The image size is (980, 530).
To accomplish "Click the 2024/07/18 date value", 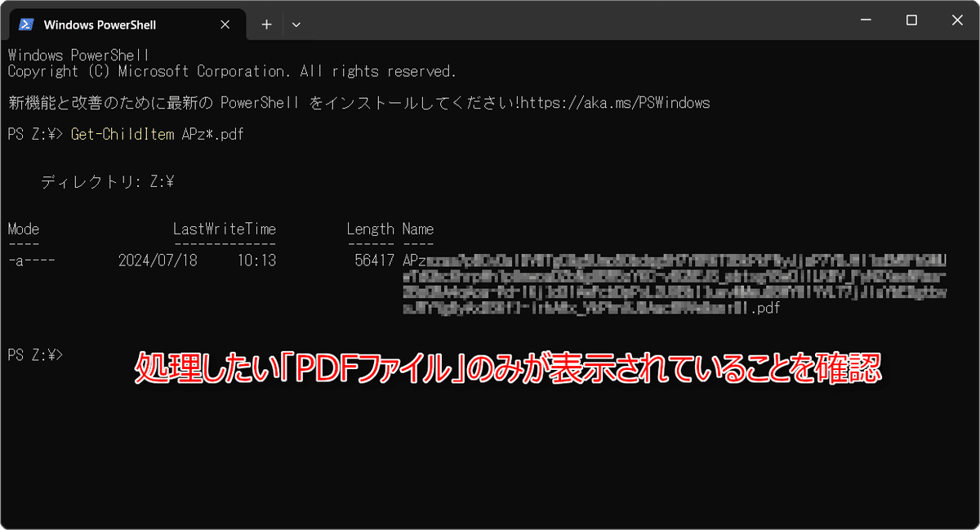I will click(x=158, y=261).
